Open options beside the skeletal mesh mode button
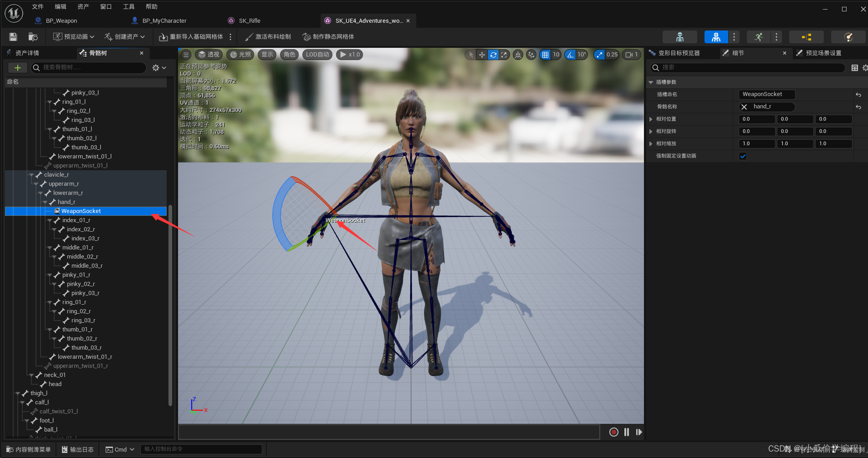The image size is (868, 458). click(x=734, y=37)
